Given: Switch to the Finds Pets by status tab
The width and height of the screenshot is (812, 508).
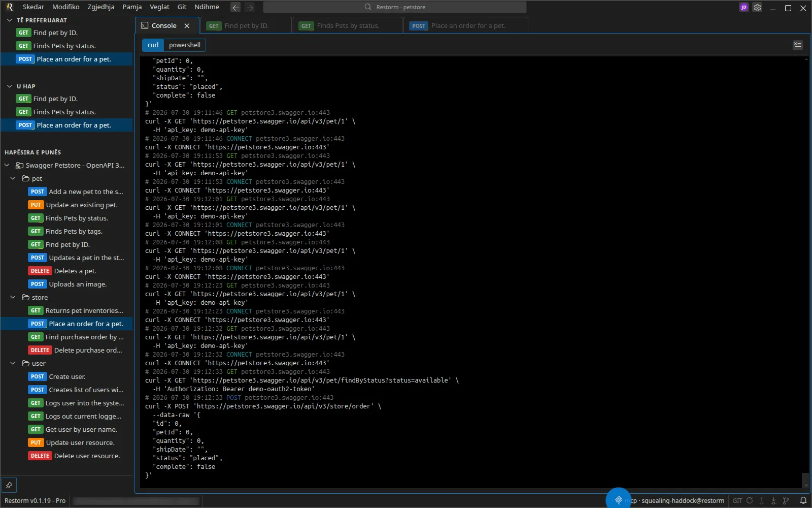Looking at the screenshot, I should [348, 25].
